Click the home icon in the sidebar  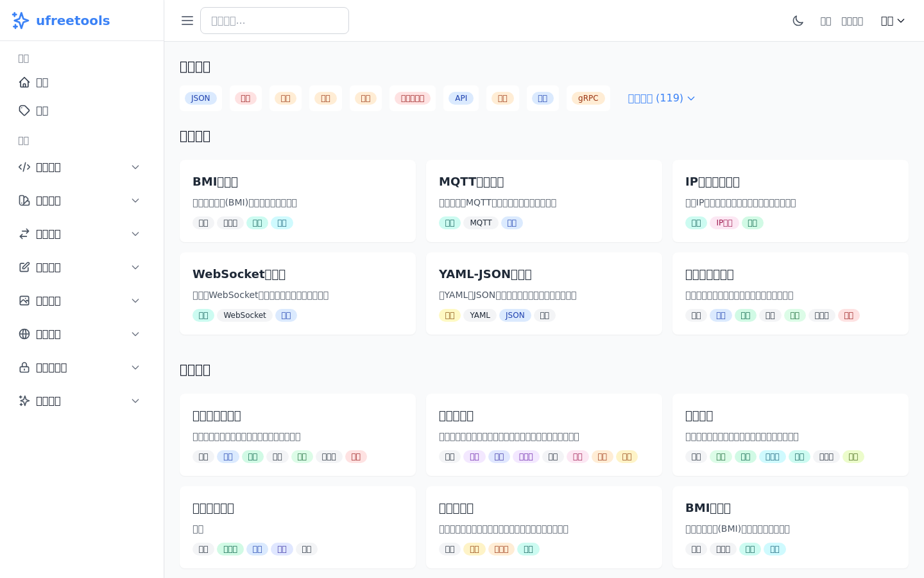point(24,82)
